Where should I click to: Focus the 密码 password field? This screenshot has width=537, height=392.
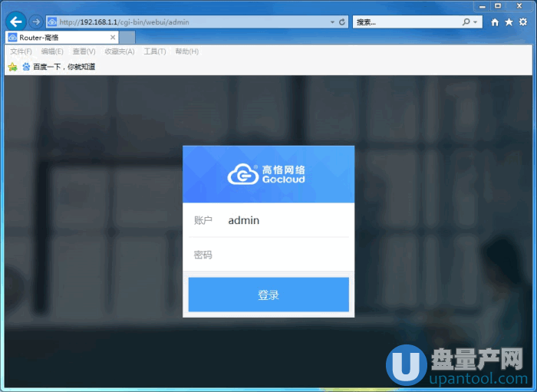point(284,255)
